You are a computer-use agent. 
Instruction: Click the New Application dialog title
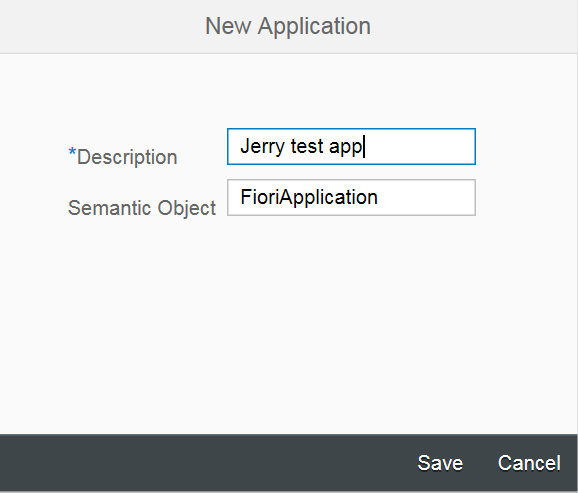pyautogui.click(x=288, y=26)
